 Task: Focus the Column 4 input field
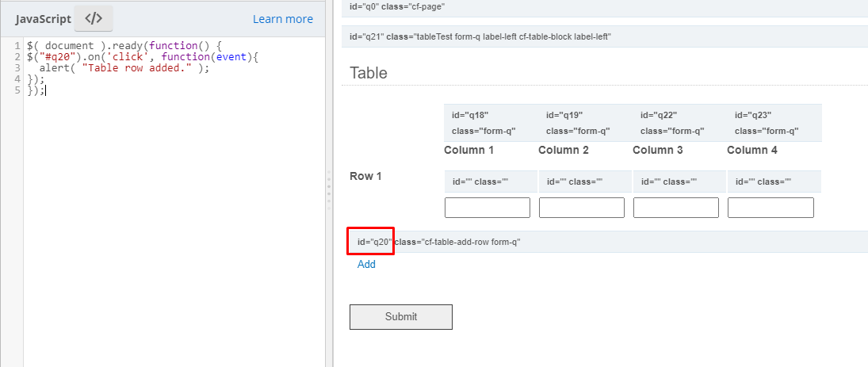770,208
